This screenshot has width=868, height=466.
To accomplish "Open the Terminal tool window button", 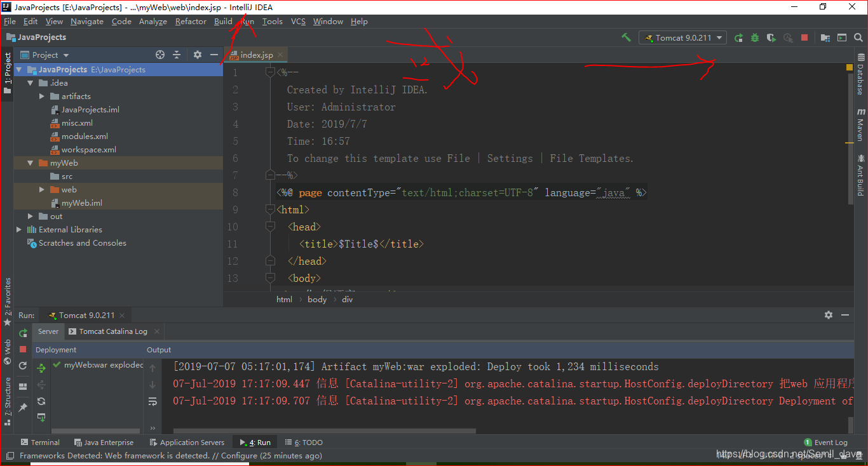I will [x=40, y=443].
